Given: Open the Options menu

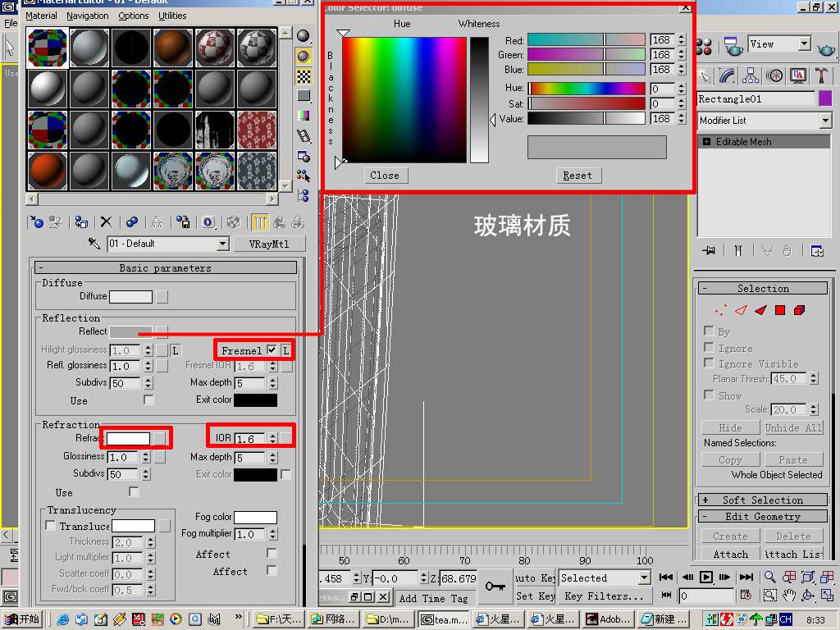Looking at the screenshot, I should coord(134,16).
